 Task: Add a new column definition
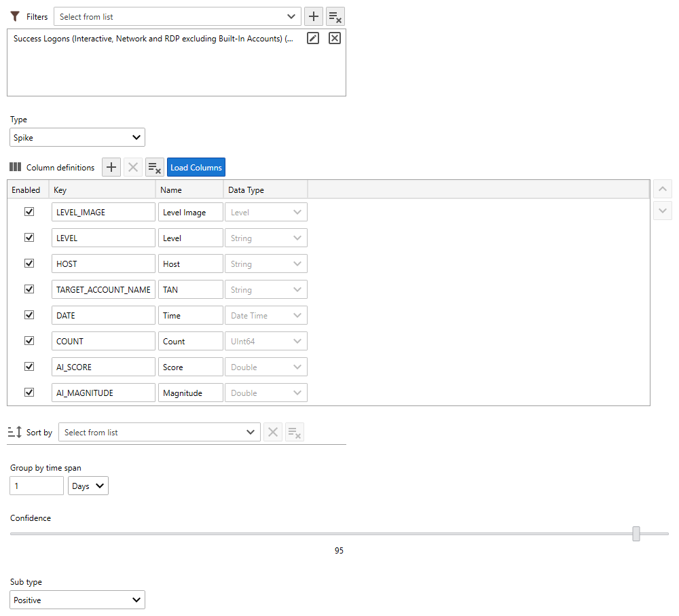coord(111,167)
